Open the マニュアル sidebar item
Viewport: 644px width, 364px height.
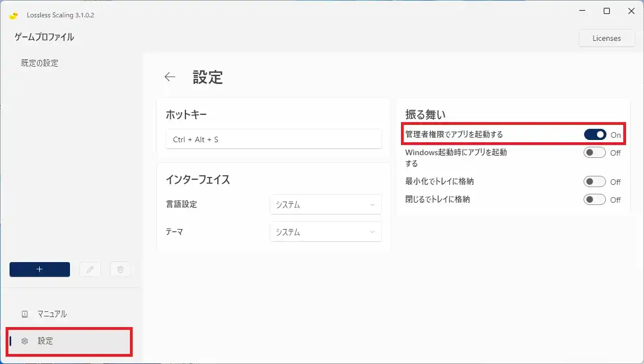tap(52, 314)
